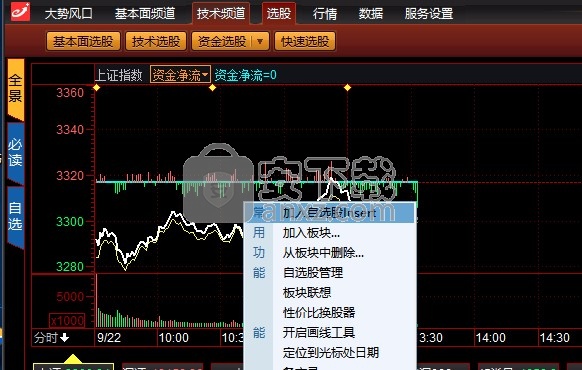The height and width of the screenshot is (370, 582).
Task: Expand the 资金选股 dropdown arrow
Action: coord(260,41)
